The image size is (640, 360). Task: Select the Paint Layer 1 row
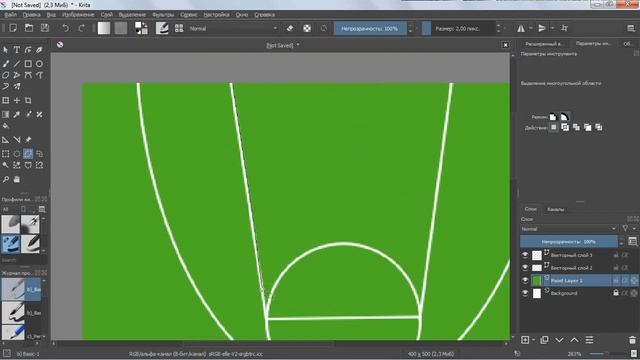579,280
